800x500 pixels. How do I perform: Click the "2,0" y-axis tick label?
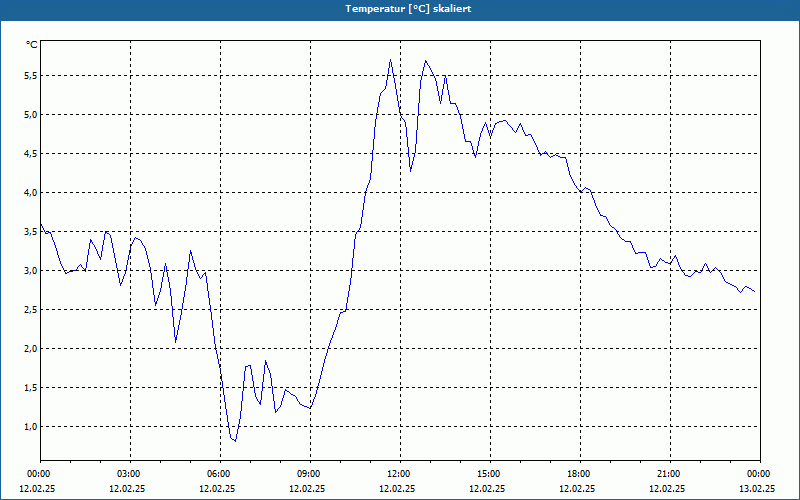click(31, 348)
